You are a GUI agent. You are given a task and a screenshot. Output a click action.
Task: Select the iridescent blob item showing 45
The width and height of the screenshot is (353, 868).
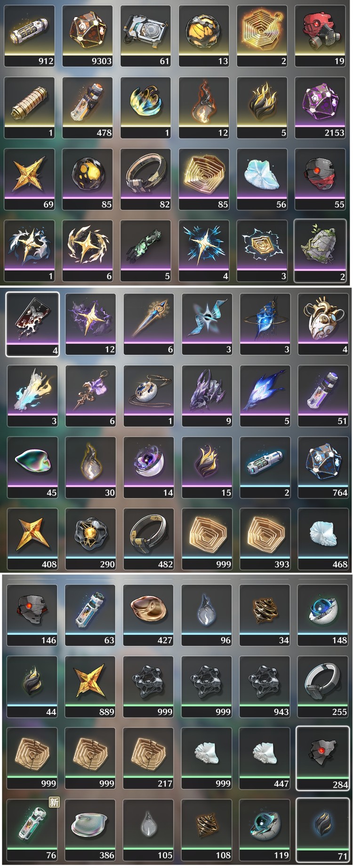32,467
